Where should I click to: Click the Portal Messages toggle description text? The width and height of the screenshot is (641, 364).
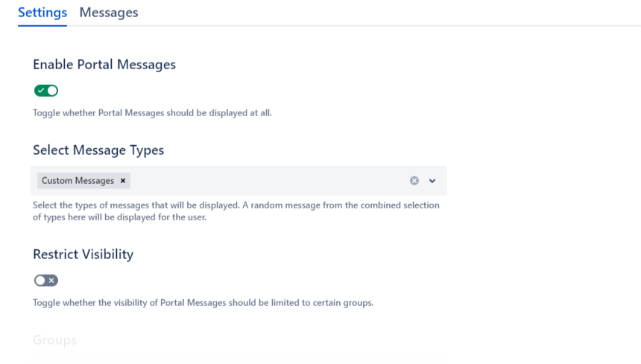click(x=152, y=113)
